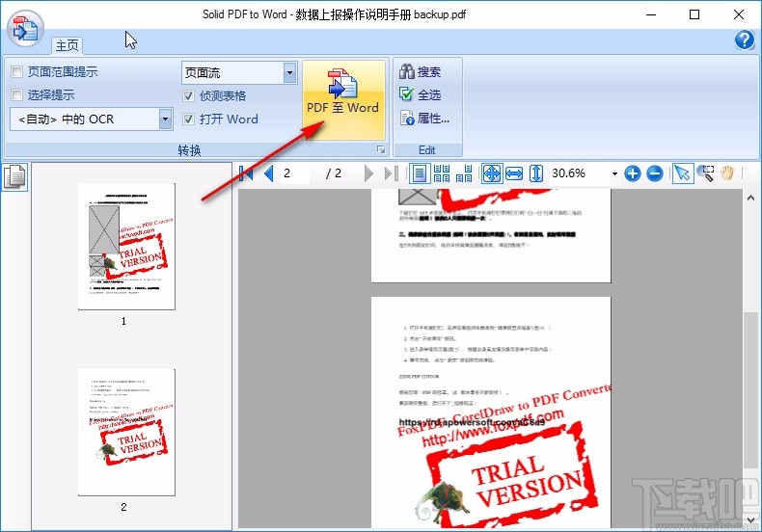Select the marquee zoom magnifier tool

(x=705, y=173)
